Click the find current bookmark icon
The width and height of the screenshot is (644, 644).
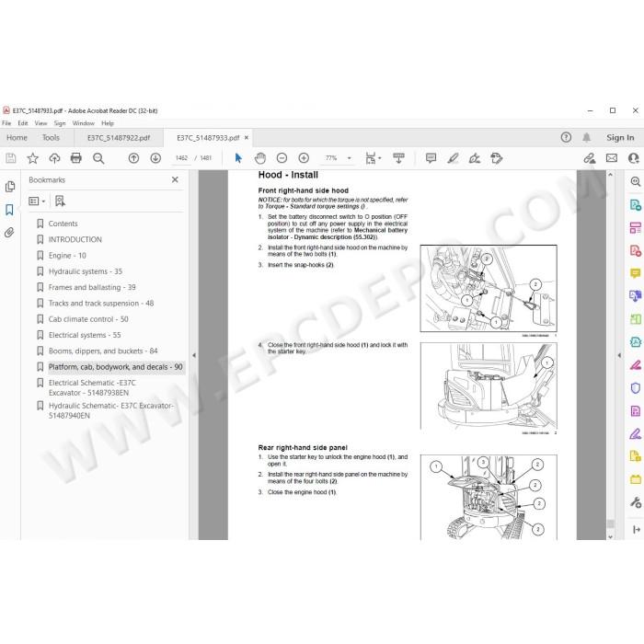pos(60,201)
